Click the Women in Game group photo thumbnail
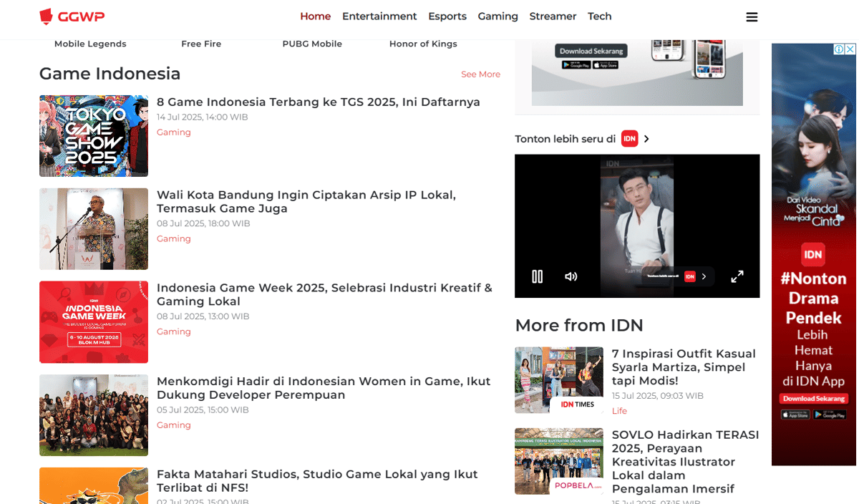The width and height of the screenshot is (859, 504). 94,415
